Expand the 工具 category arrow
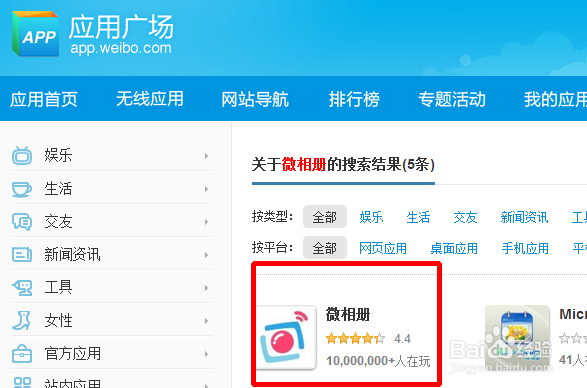Screen dimensions: 587x388 click(206, 288)
